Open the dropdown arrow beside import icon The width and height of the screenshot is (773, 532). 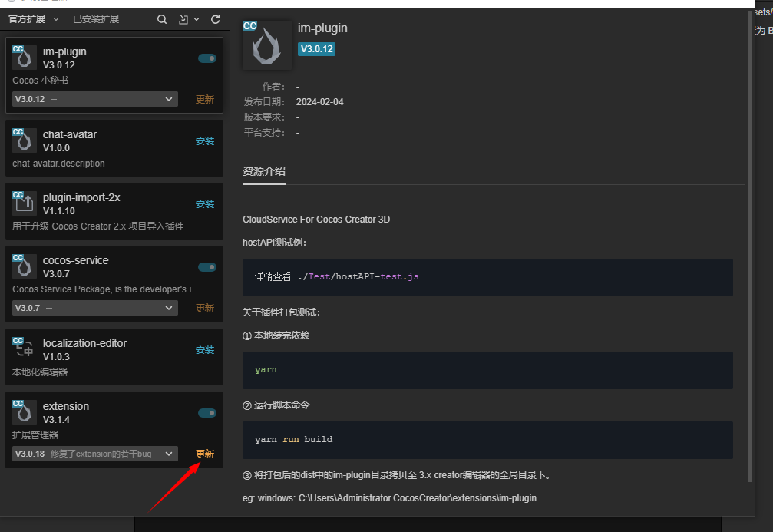(x=197, y=19)
